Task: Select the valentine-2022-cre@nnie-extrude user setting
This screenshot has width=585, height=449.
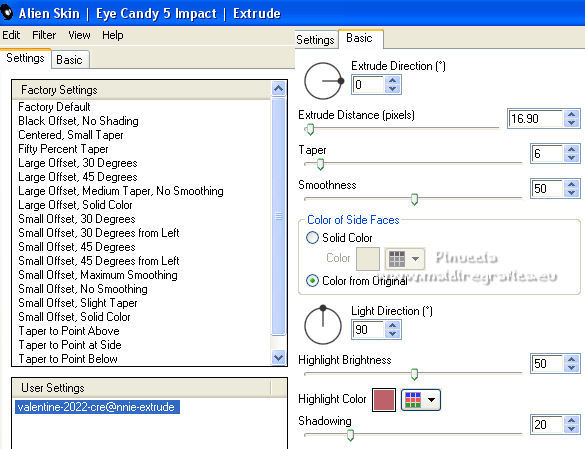Action: point(97,407)
